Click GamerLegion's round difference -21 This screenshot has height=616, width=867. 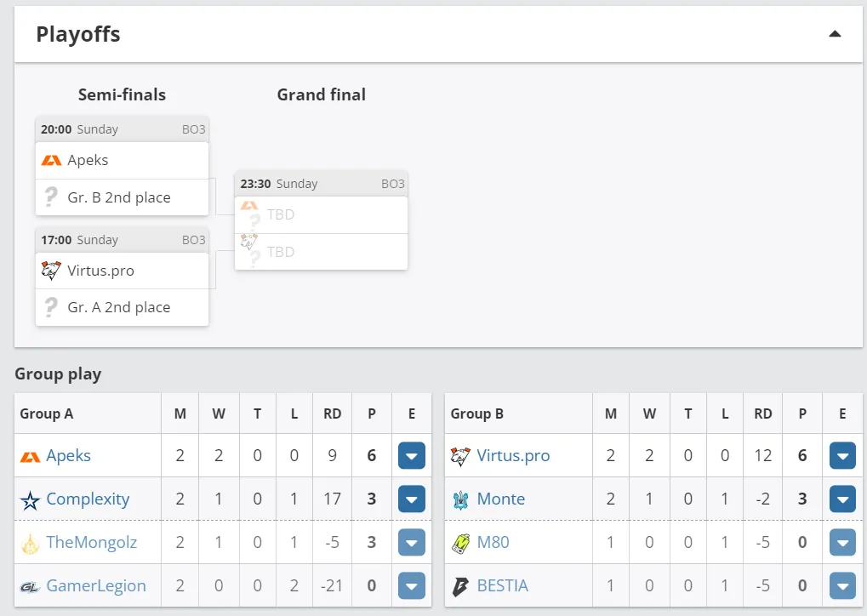tap(333, 585)
